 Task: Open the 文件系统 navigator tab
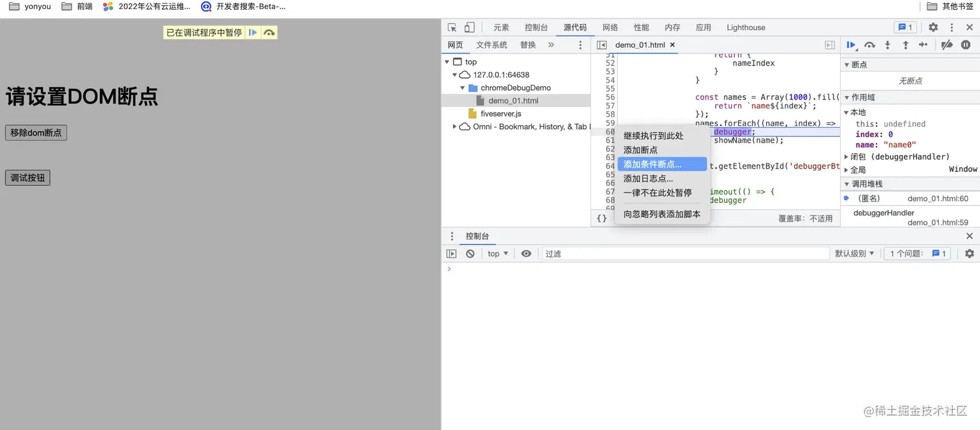point(491,45)
